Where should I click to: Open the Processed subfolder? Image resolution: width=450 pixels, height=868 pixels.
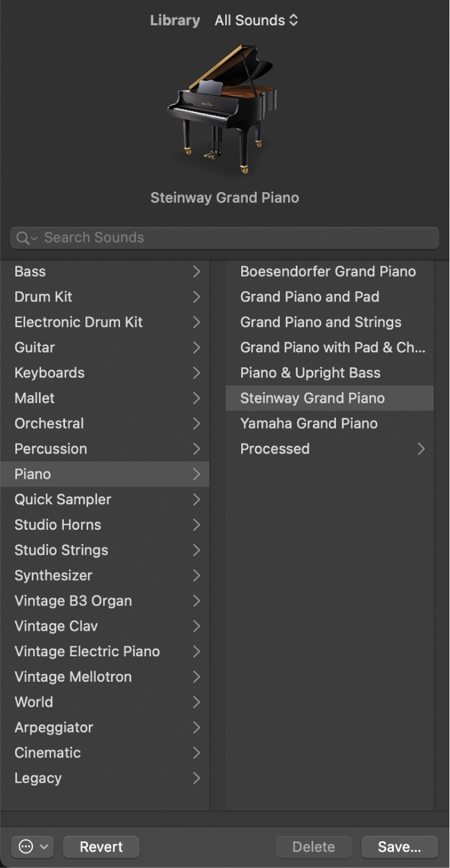(x=330, y=449)
